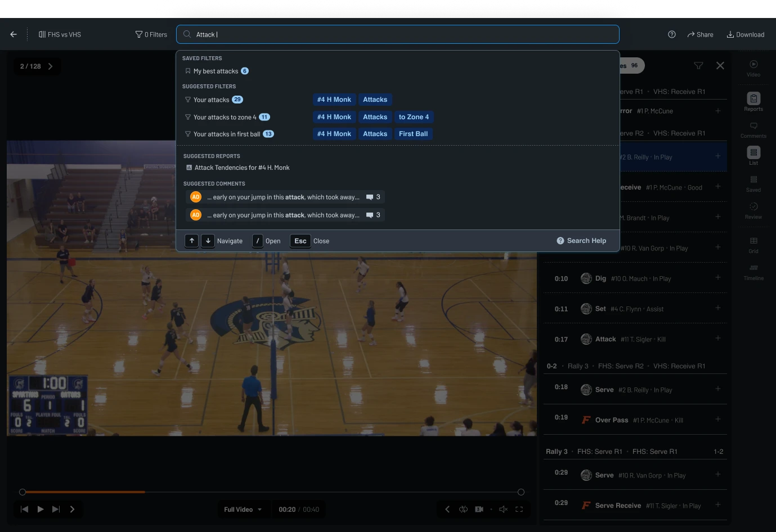The width and height of the screenshot is (776, 532).
Task: Open Full Video dropdown
Action: tap(243, 510)
